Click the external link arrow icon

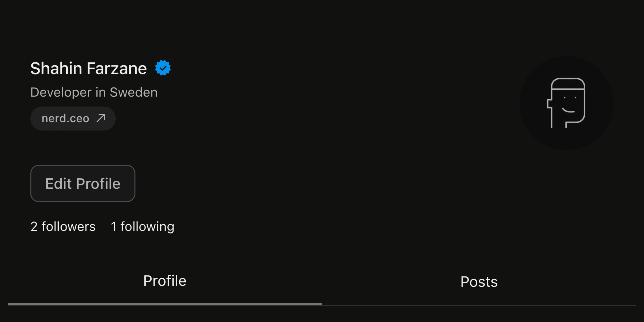click(x=101, y=118)
